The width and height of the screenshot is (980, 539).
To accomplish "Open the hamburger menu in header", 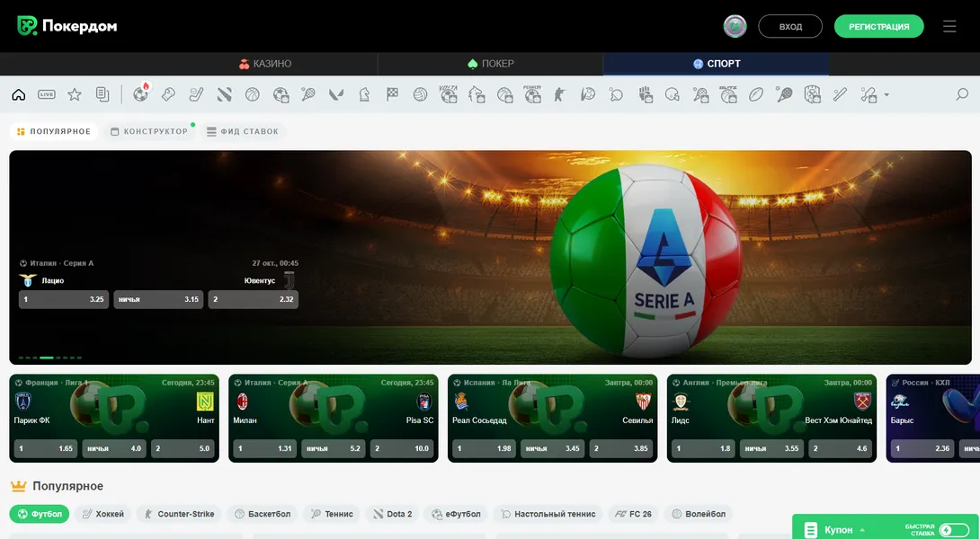I will pyautogui.click(x=949, y=27).
